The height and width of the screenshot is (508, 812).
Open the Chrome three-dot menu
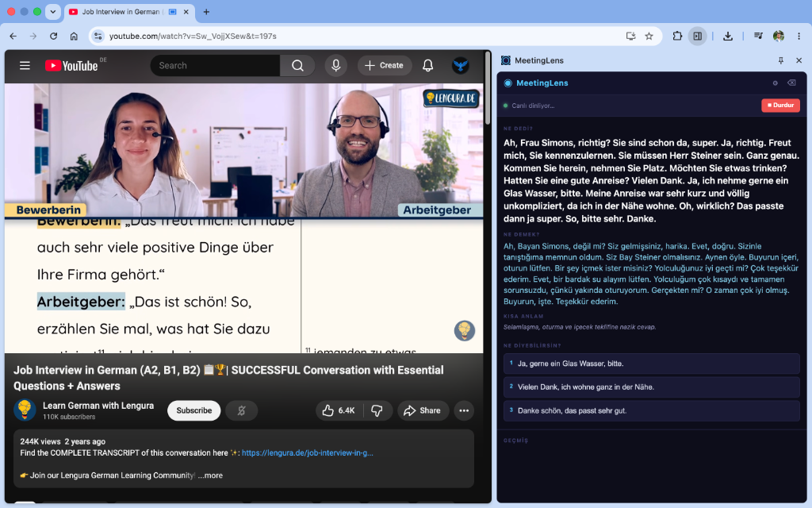coord(799,37)
